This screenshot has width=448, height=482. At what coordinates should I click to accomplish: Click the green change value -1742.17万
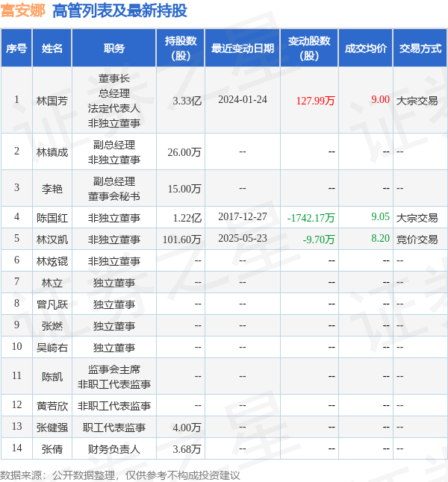311,218
